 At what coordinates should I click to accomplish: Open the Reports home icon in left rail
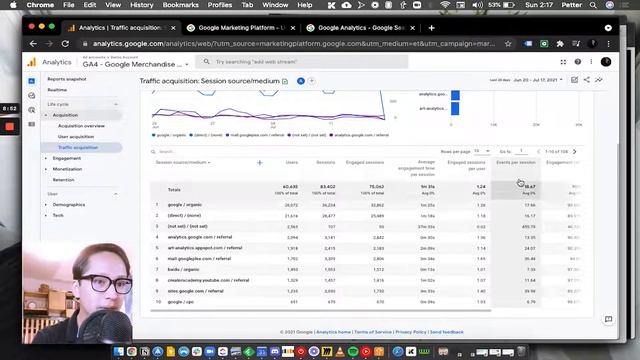pos(31,81)
